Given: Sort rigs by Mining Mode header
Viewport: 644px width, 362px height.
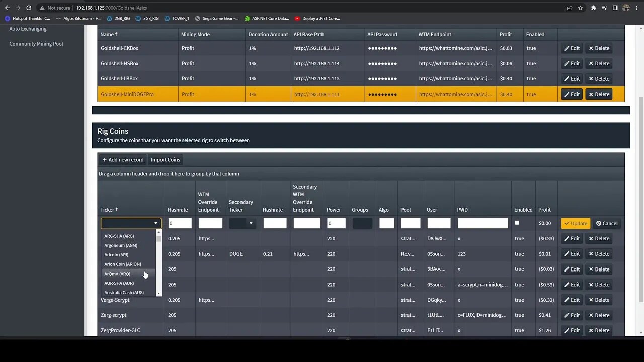Looking at the screenshot, I should [195, 34].
